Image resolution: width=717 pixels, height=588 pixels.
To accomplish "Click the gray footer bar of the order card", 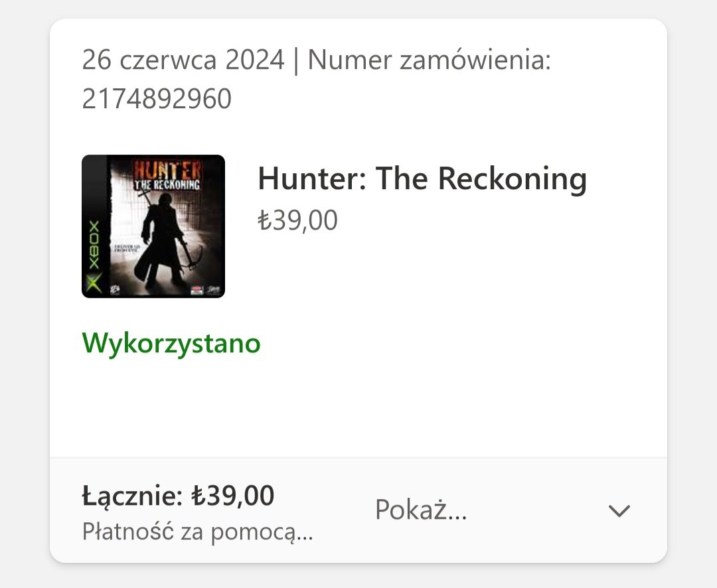I will pos(358,510).
